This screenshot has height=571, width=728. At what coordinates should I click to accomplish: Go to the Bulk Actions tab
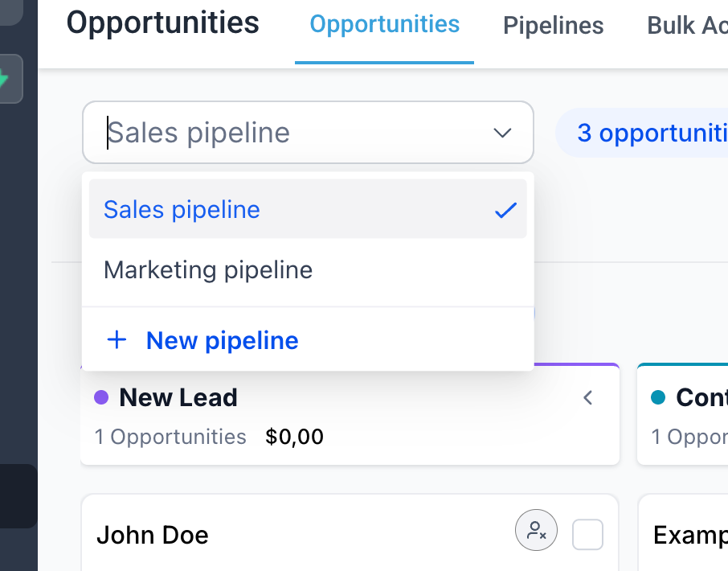click(687, 26)
